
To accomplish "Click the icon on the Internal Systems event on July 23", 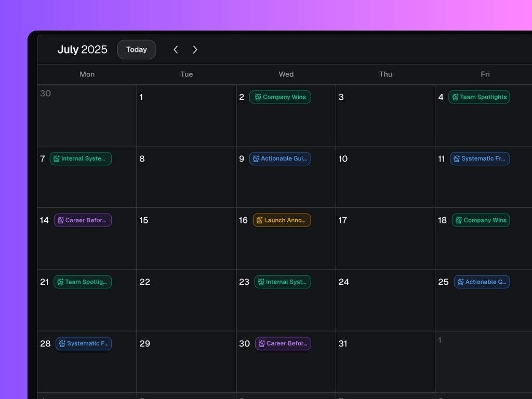I will [x=261, y=282].
